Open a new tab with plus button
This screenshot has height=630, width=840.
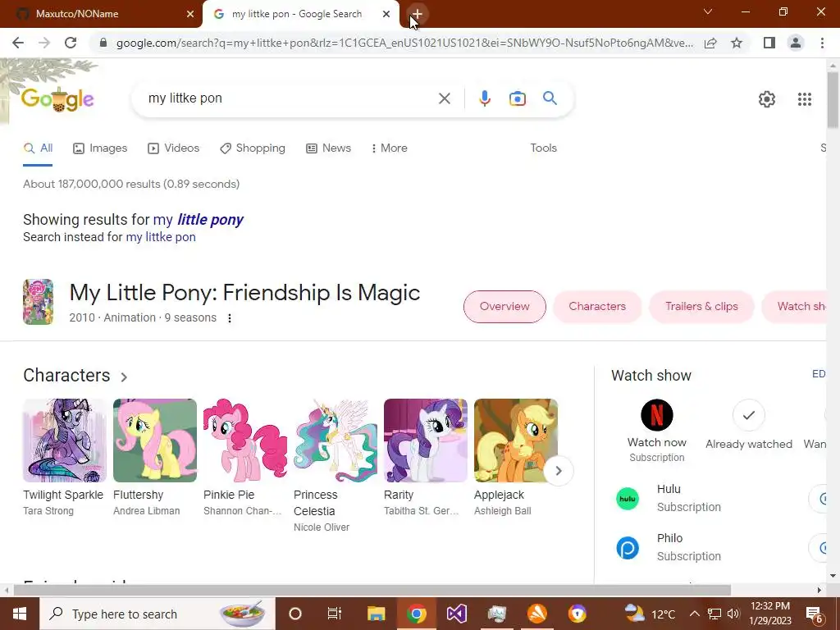click(417, 14)
